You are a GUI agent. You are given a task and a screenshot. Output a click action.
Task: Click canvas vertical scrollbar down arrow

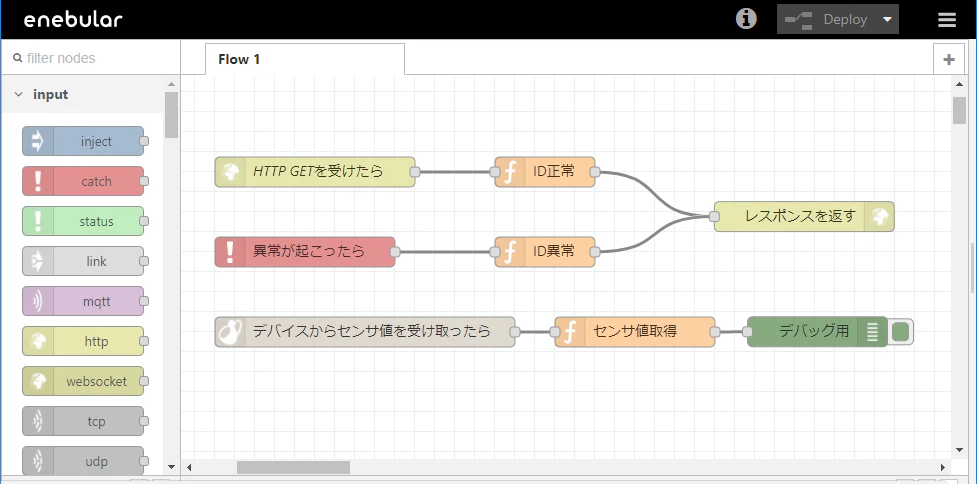pos(960,450)
